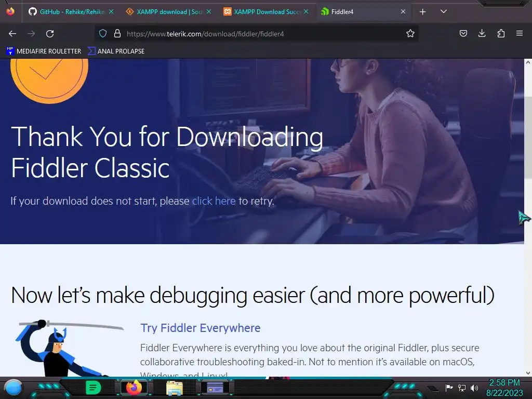
Task: Open green notes app in taskbar
Action: point(93,388)
